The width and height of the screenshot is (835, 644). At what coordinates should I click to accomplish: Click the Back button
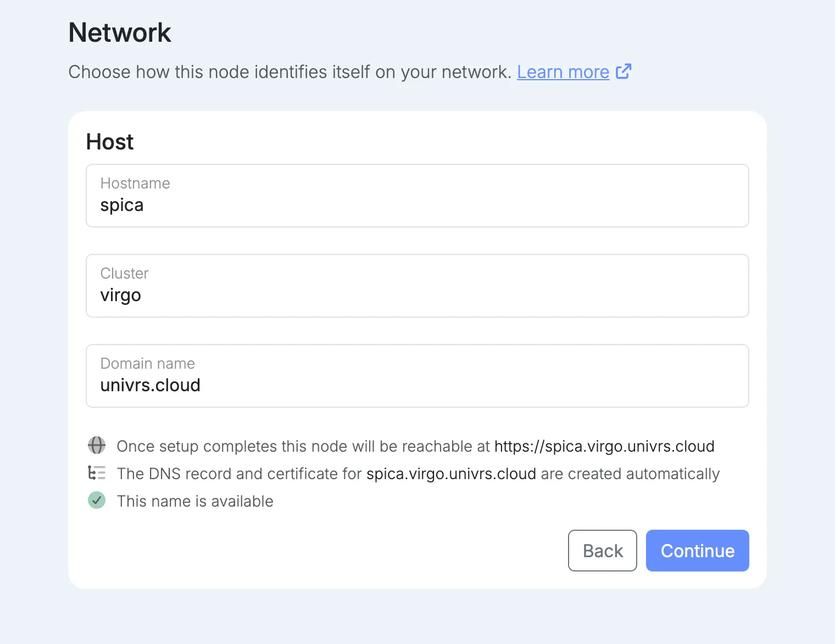click(603, 551)
